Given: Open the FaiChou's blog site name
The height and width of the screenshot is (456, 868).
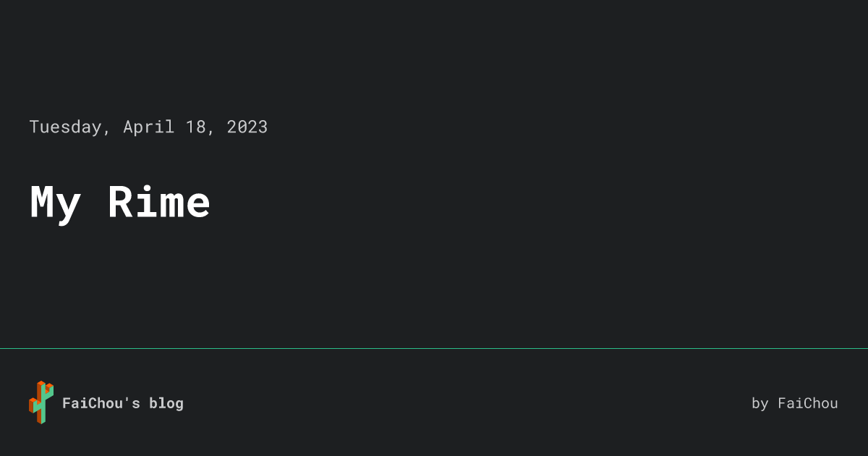Looking at the screenshot, I should point(123,403).
